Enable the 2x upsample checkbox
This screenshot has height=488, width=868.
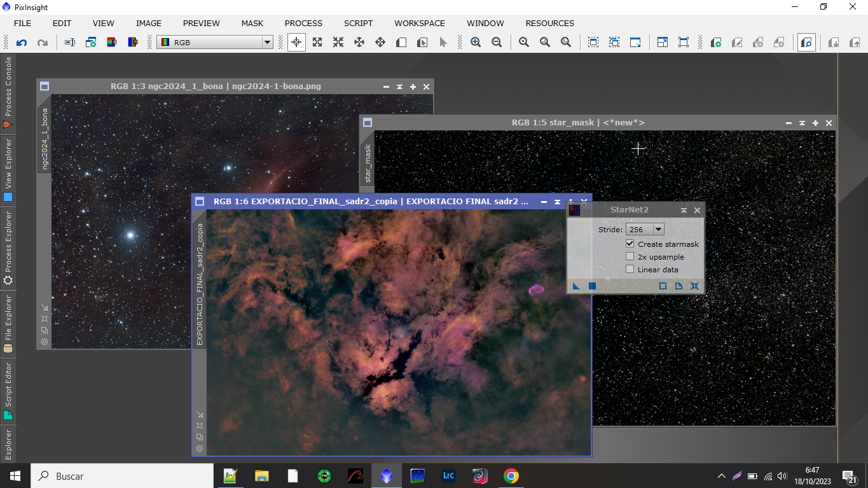coord(630,257)
